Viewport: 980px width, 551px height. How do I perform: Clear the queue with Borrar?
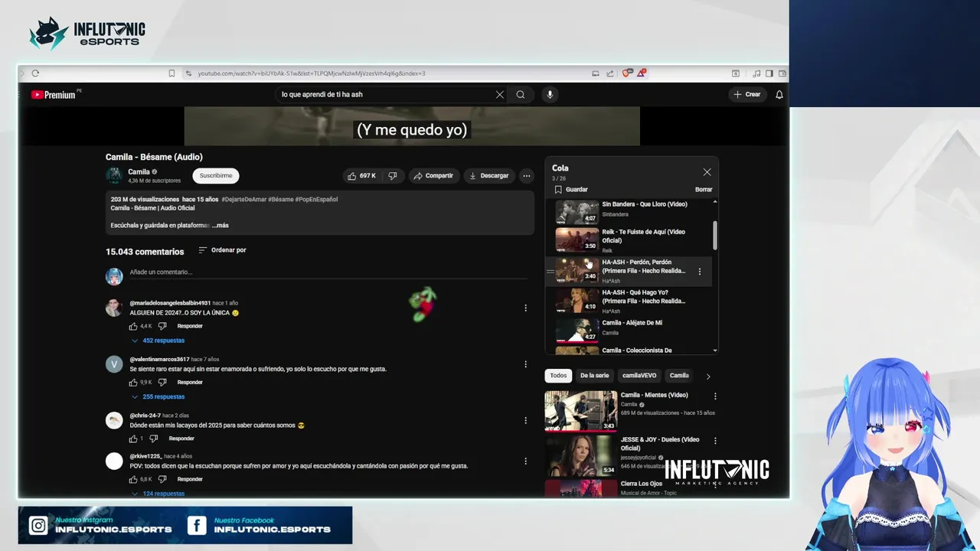(704, 190)
